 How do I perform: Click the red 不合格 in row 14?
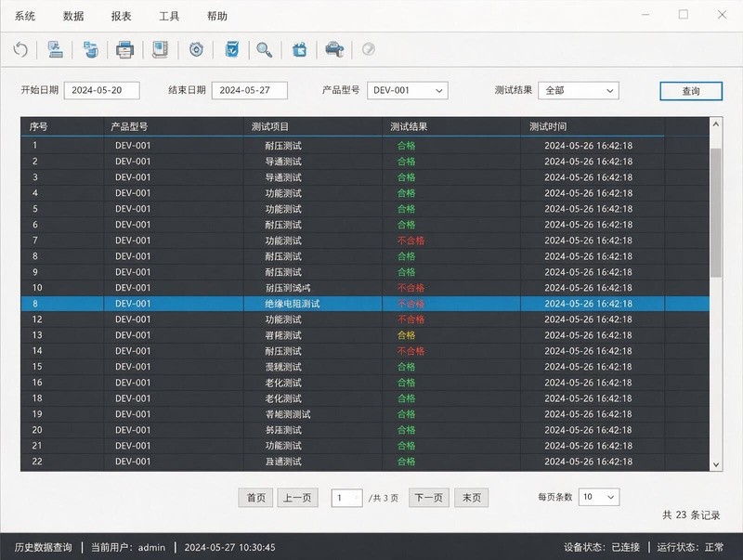tap(411, 351)
